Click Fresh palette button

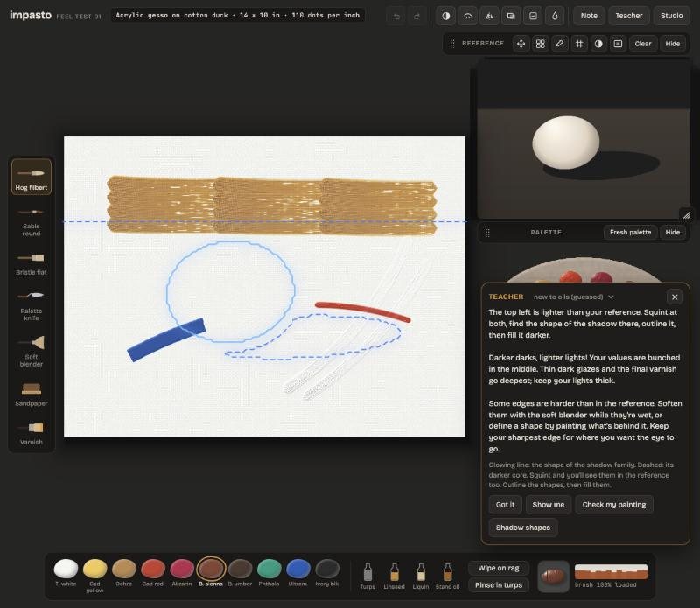[630, 233]
